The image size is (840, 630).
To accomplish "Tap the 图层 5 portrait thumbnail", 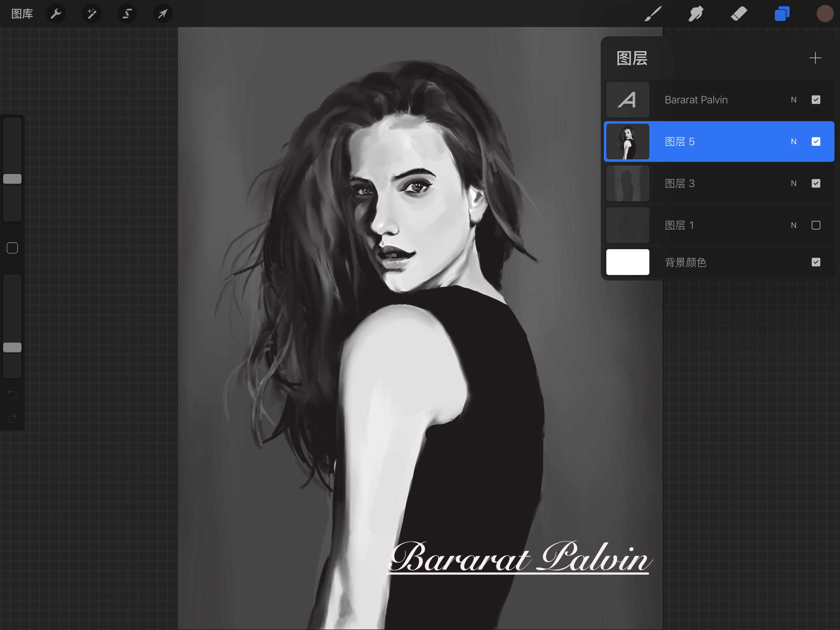I will coord(627,142).
